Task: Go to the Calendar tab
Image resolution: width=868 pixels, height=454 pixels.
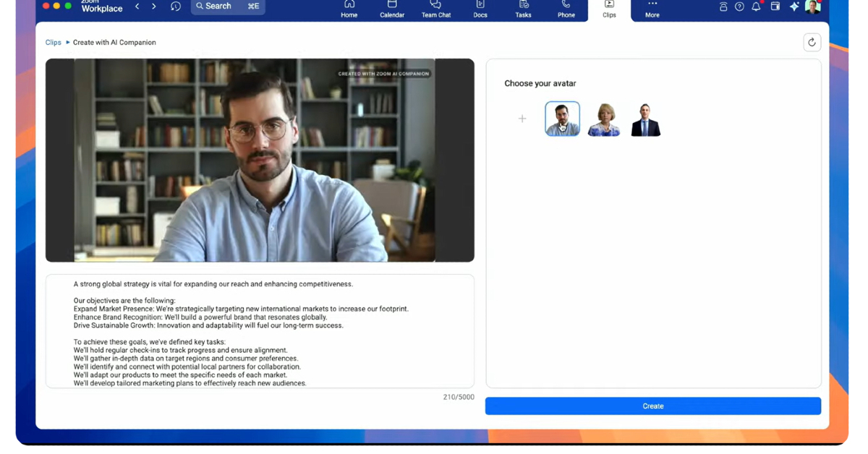Action: click(392, 9)
